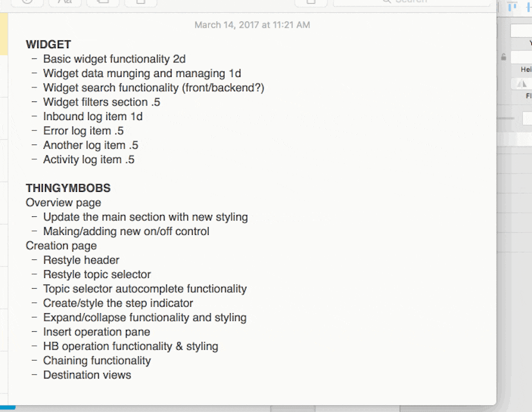Image resolution: width=532 pixels, height=412 pixels.
Task: Toggle the aspect ratio lock icon
Action: coord(503,57)
